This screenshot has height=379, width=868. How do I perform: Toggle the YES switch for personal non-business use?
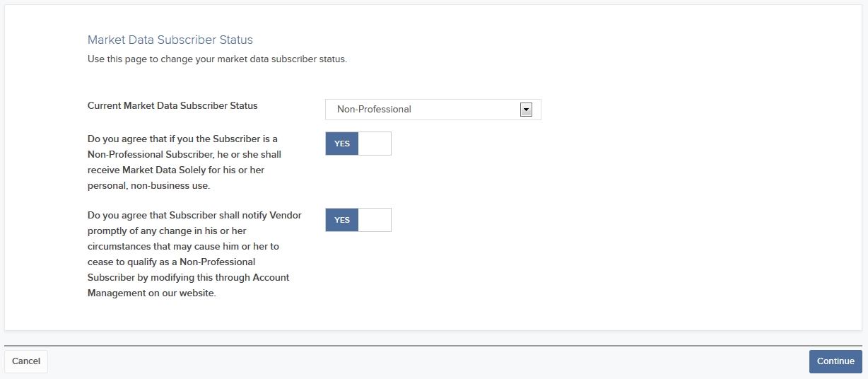click(358, 144)
